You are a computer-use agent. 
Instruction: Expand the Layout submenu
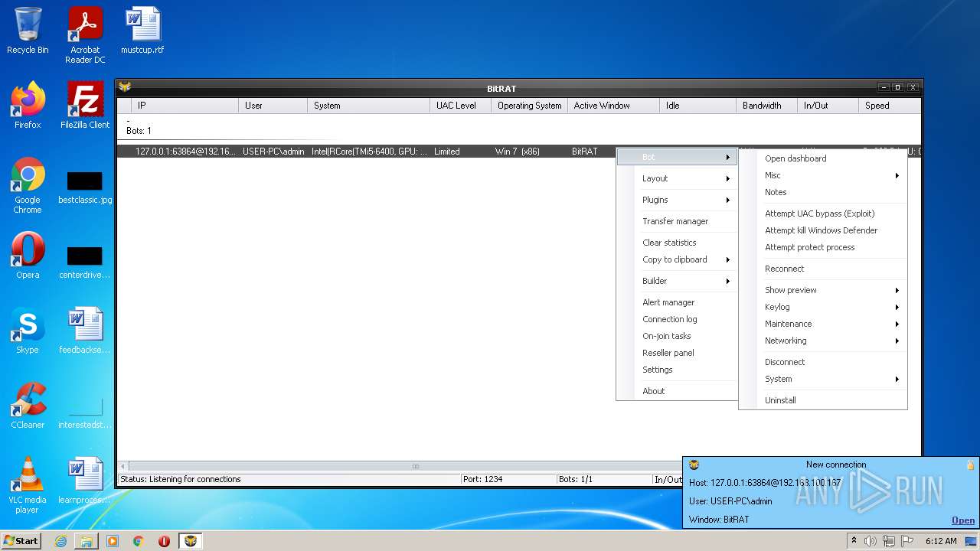coord(677,178)
